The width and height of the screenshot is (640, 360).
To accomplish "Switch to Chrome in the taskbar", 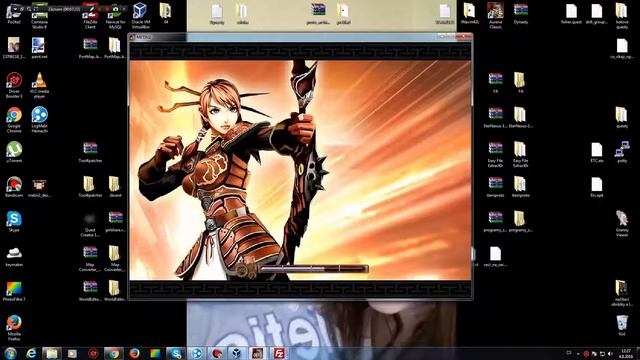I will coord(113,353).
